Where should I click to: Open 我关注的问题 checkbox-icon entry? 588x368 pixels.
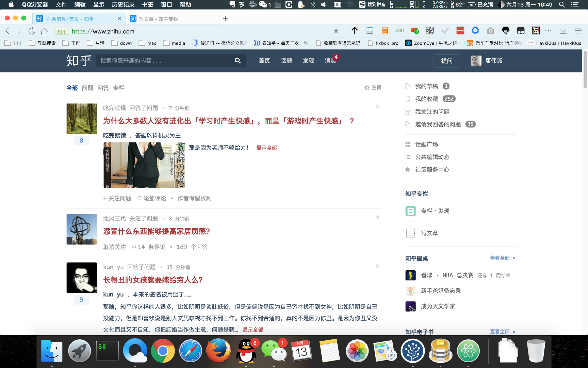pyautogui.click(x=427, y=111)
